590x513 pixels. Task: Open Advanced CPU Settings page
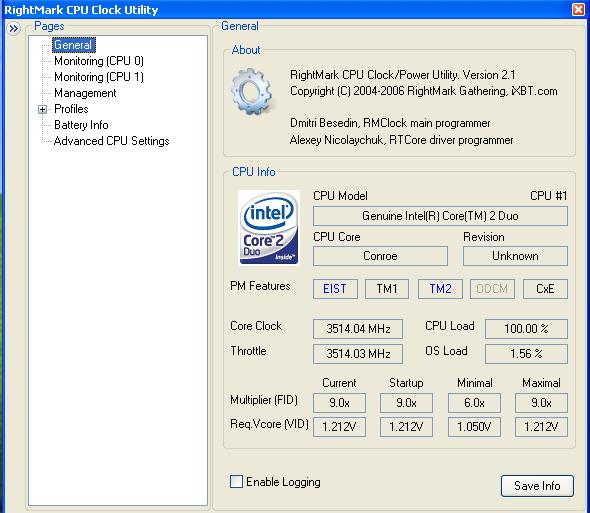pyautogui.click(x=111, y=141)
